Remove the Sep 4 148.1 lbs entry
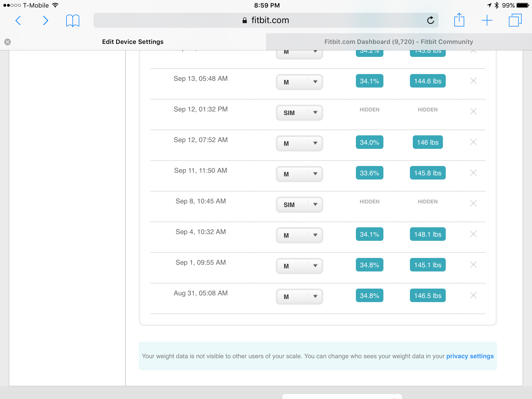 [x=473, y=234]
